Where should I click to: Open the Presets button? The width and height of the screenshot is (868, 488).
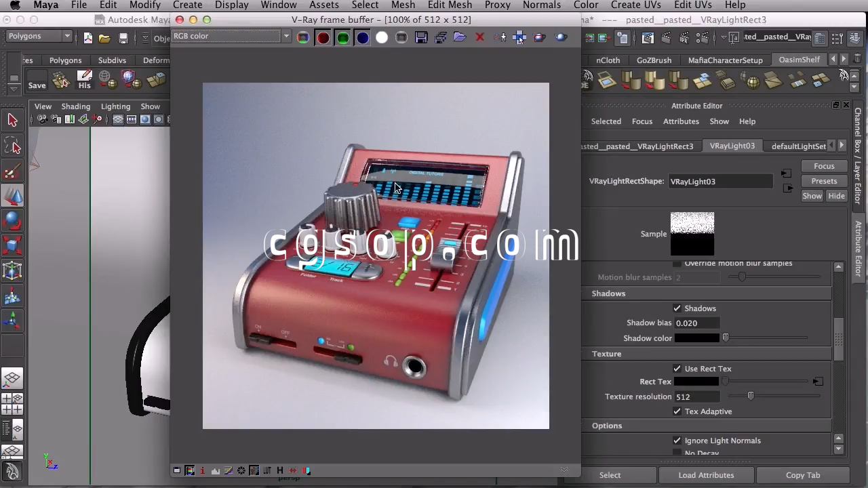point(824,181)
